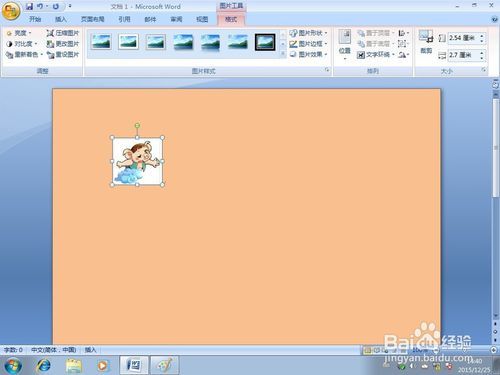Click the bottom-right resize handle of picture

(162, 184)
